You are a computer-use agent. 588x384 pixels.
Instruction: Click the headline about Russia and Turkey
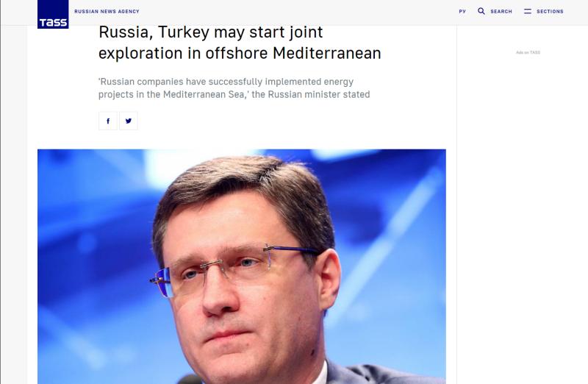[x=240, y=43]
